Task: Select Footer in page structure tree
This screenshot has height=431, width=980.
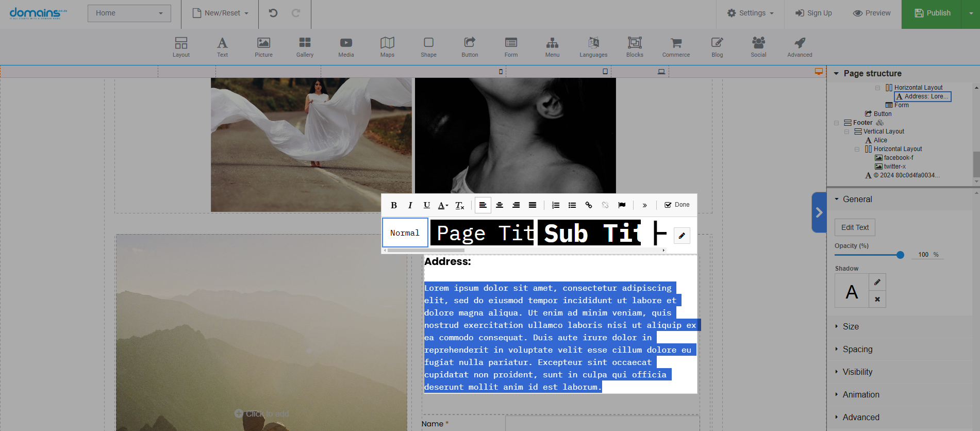Action: [x=862, y=123]
